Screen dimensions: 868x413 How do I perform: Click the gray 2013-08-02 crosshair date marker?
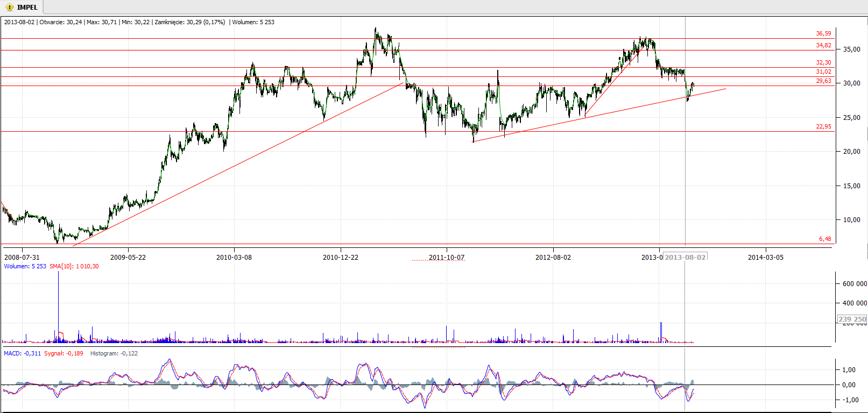pos(685,257)
